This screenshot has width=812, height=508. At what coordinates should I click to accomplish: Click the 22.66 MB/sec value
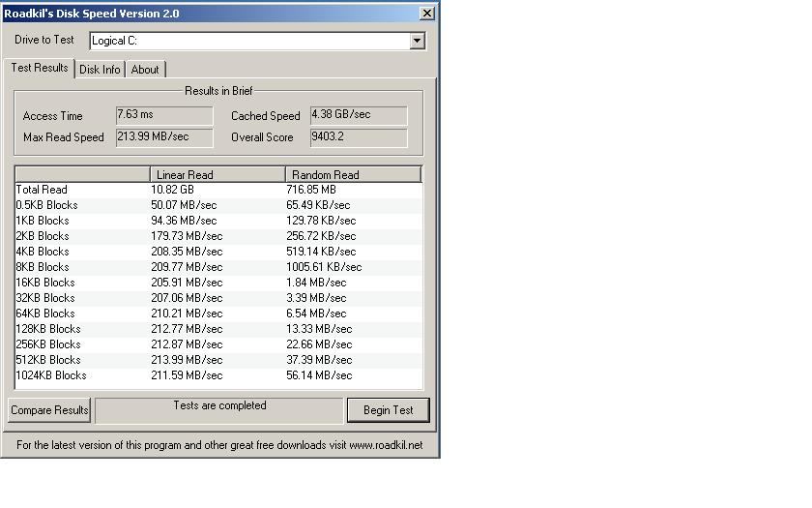(319, 344)
